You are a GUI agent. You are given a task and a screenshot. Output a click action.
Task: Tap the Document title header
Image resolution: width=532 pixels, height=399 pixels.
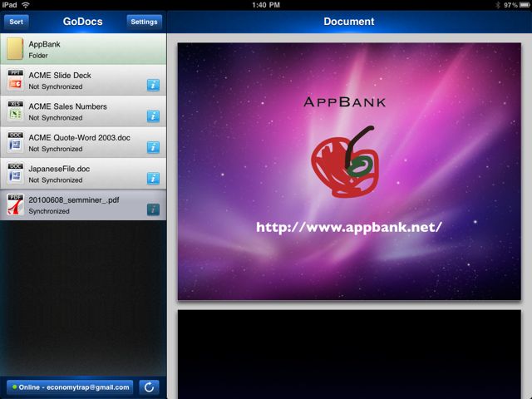(349, 22)
